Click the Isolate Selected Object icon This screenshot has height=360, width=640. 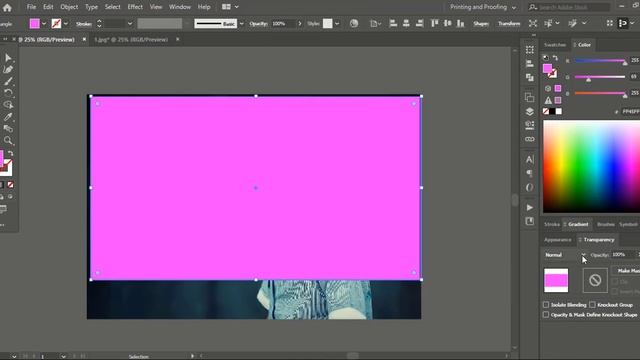point(533,24)
